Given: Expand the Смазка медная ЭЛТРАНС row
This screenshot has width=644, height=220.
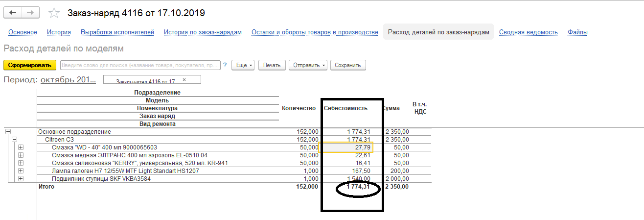Looking at the screenshot, I should [x=21, y=155].
